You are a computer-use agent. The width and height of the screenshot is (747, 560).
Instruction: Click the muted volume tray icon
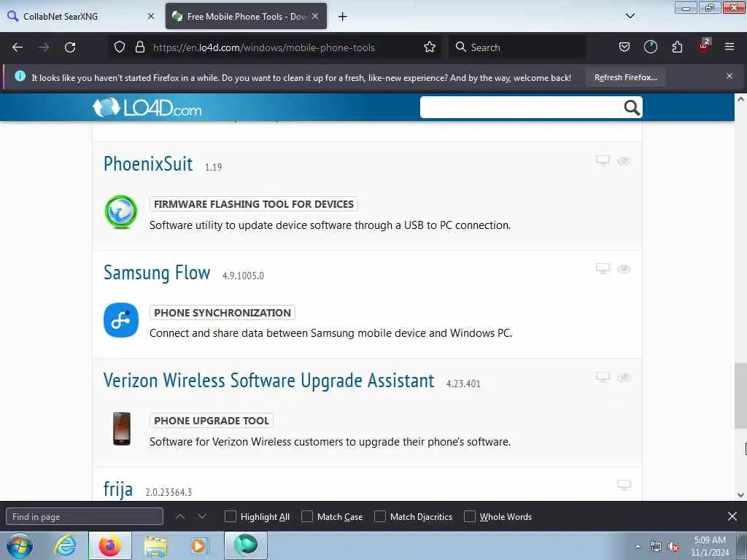pyautogui.click(x=673, y=547)
